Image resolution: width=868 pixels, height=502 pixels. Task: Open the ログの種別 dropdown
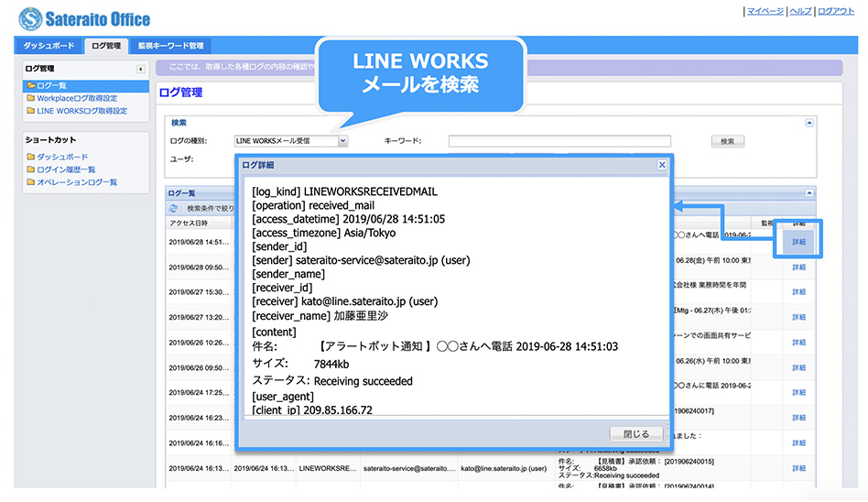[342, 141]
